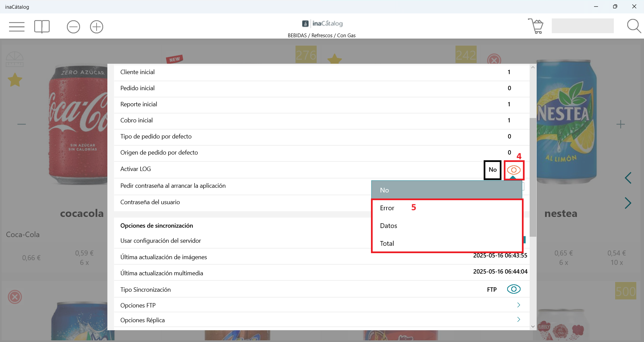Click the eye icon for Activar LOG
Image resolution: width=644 pixels, height=342 pixels.
click(x=514, y=170)
